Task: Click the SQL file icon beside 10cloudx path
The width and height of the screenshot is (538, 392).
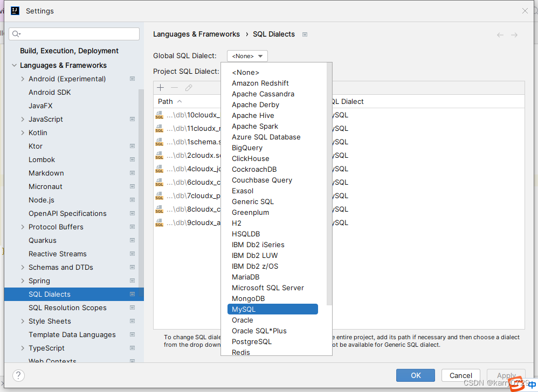Action: 159,115
